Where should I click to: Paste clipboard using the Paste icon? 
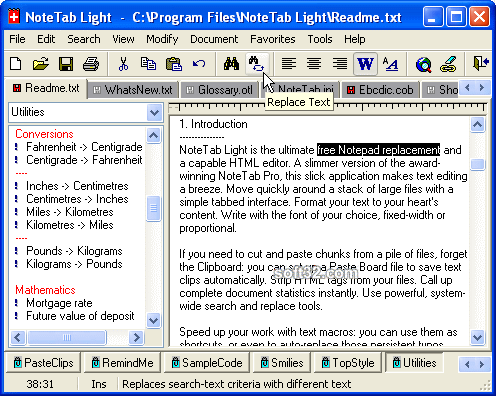click(x=174, y=63)
